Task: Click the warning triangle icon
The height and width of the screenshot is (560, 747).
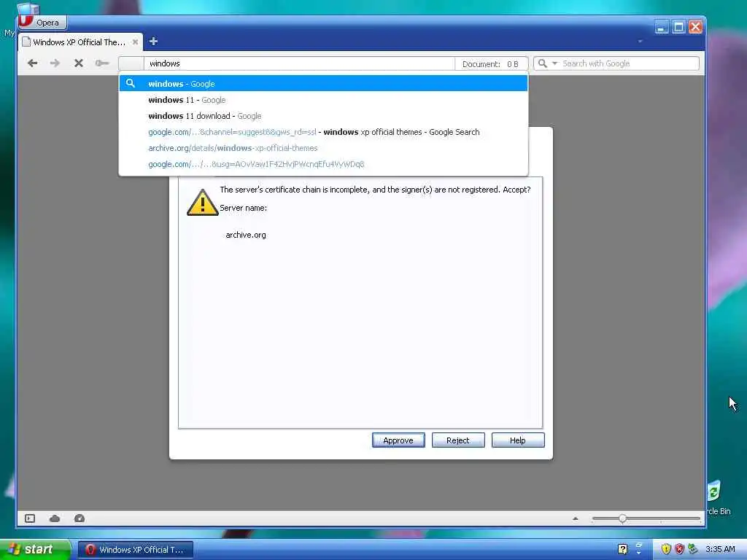Action: click(x=203, y=203)
